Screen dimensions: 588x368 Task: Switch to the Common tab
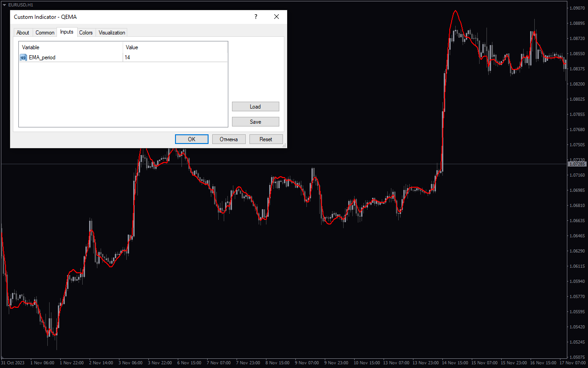click(x=45, y=33)
